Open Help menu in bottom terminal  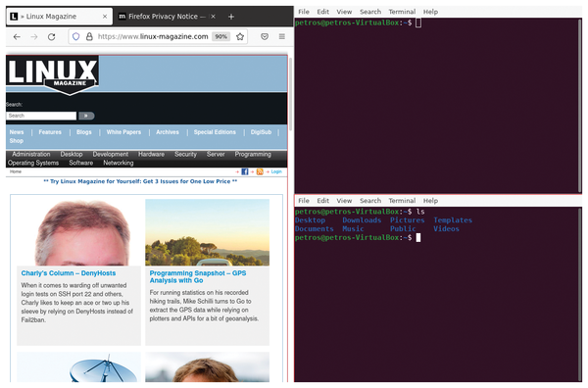click(x=430, y=201)
